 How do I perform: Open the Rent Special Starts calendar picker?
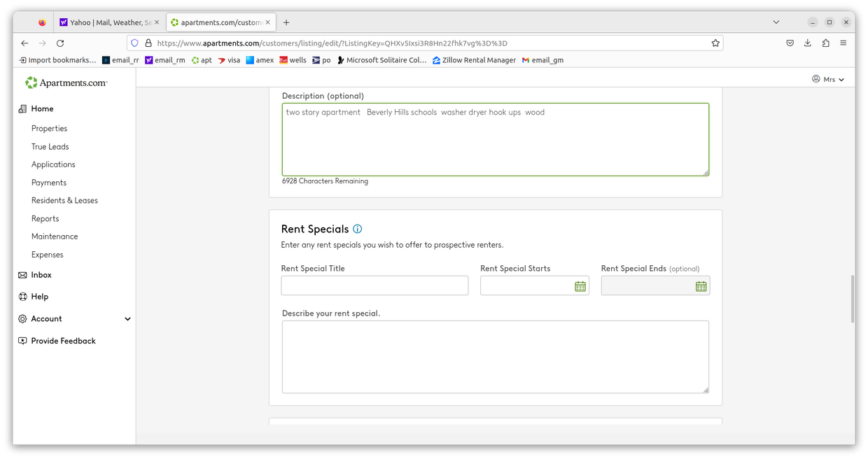(580, 286)
